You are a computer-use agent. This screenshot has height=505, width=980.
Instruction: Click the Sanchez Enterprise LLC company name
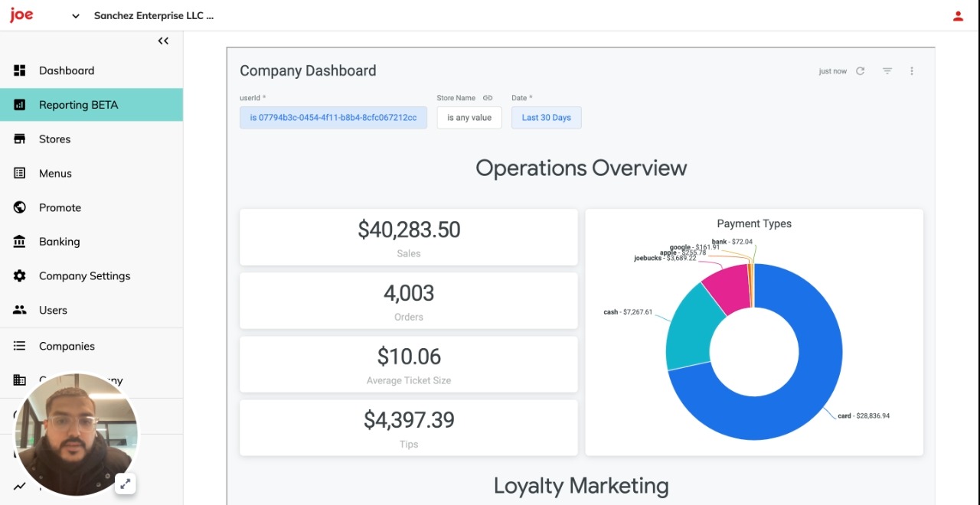tap(154, 15)
